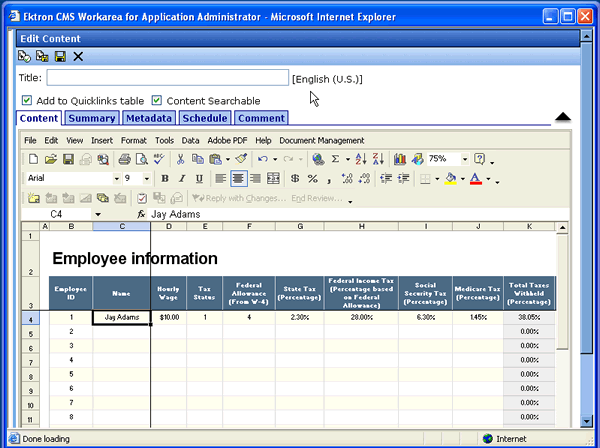Open the Arial font name dropdown
Screen dimensions: 600x448
pyautogui.click(x=116, y=178)
